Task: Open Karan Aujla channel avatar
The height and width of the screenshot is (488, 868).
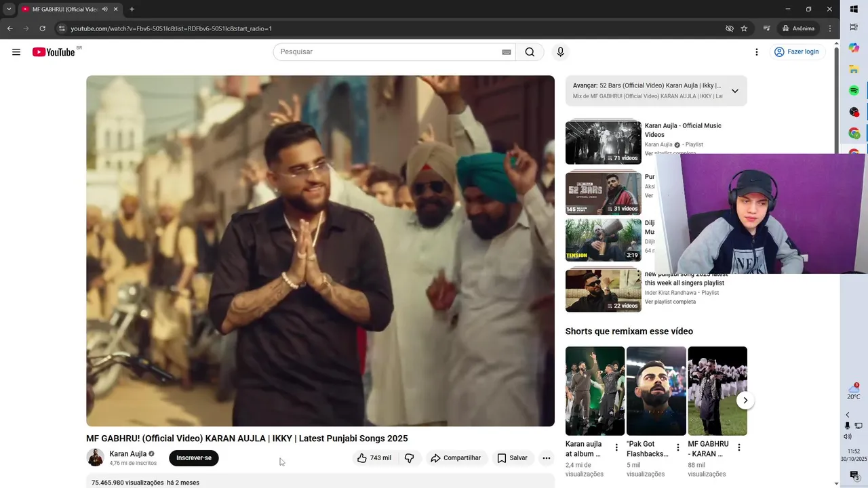Action: pyautogui.click(x=95, y=457)
